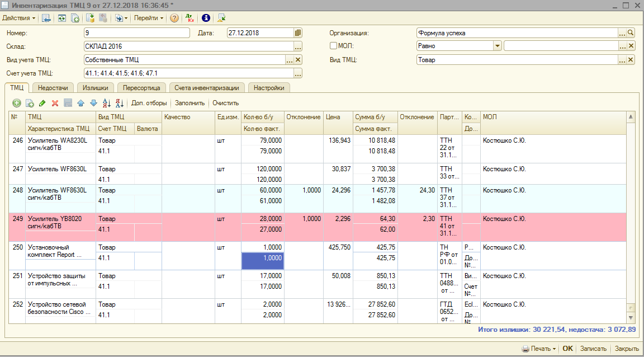Open the Действия dropdown menu

coord(19,18)
